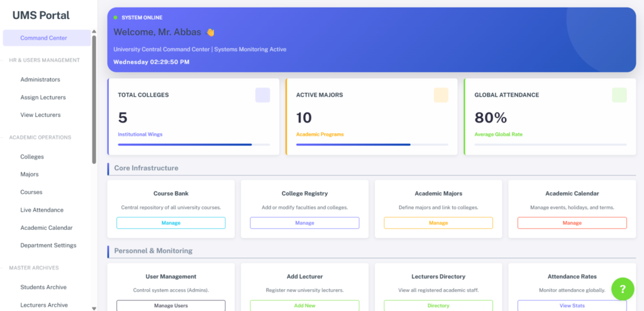Click the Core Infrastructure section heading
Image resolution: width=644 pixels, height=311 pixels.
pyautogui.click(x=146, y=168)
